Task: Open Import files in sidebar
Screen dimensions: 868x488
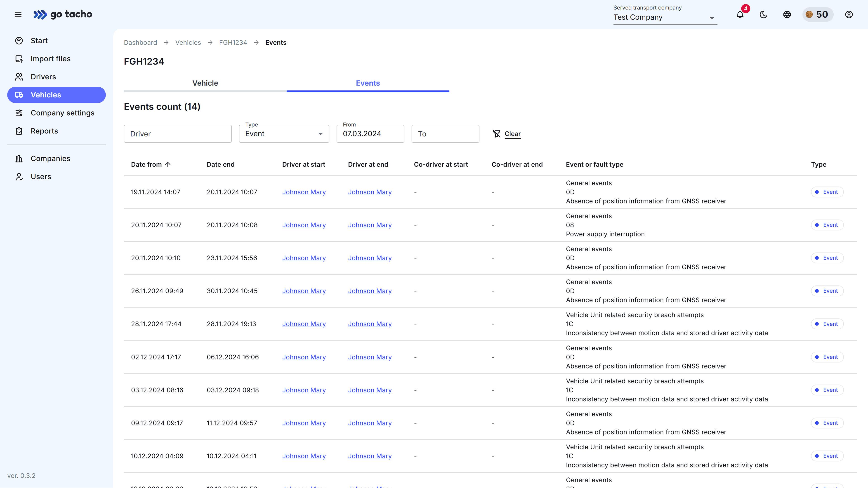Action: point(56,59)
